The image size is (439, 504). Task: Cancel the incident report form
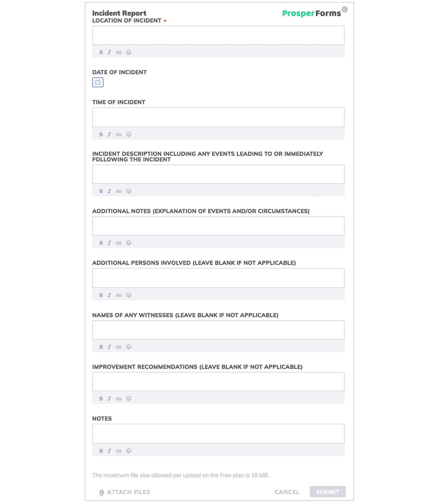click(x=287, y=492)
